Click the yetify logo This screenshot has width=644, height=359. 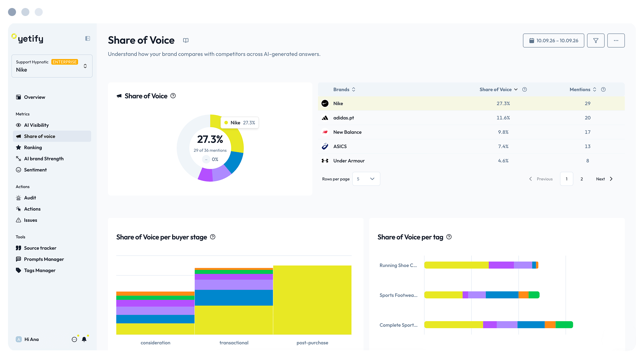[x=28, y=38]
